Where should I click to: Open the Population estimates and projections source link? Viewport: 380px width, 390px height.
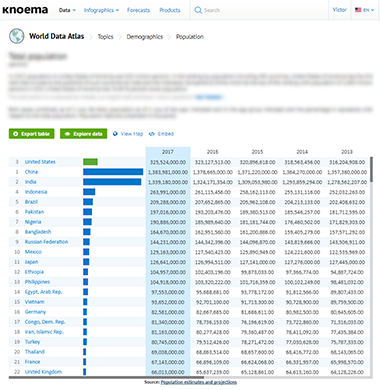199,382
